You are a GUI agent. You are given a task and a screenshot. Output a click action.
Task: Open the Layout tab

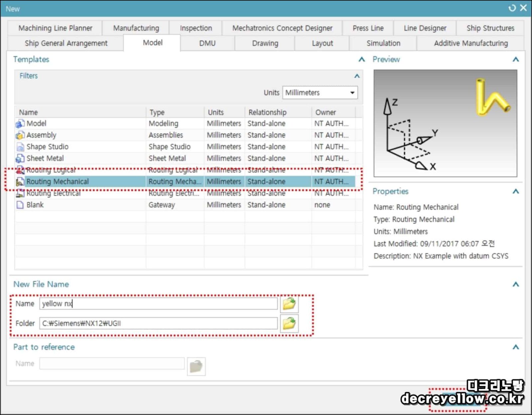coord(322,44)
